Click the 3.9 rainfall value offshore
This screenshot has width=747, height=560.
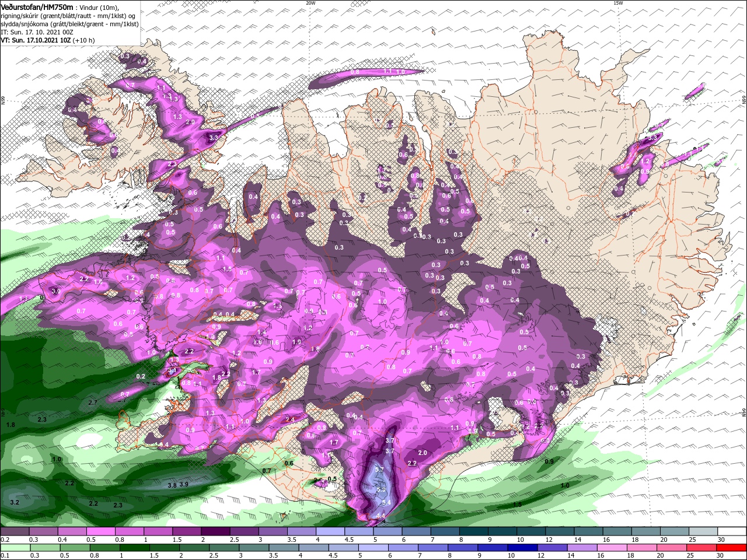[x=184, y=485]
